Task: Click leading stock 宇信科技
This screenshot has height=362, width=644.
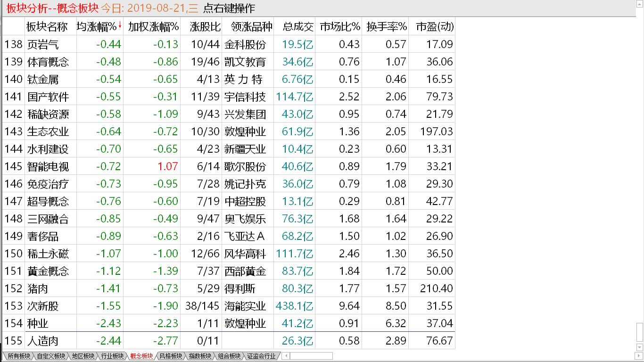Action: click(x=245, y=97)
